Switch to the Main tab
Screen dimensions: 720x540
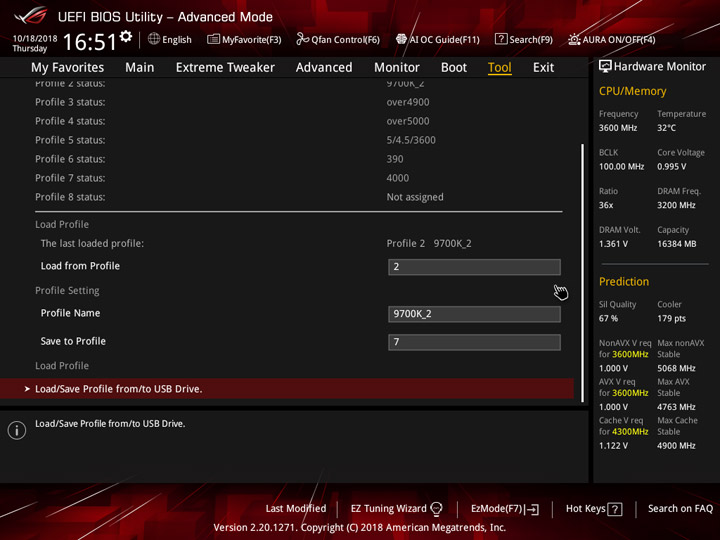click(140, 68)
